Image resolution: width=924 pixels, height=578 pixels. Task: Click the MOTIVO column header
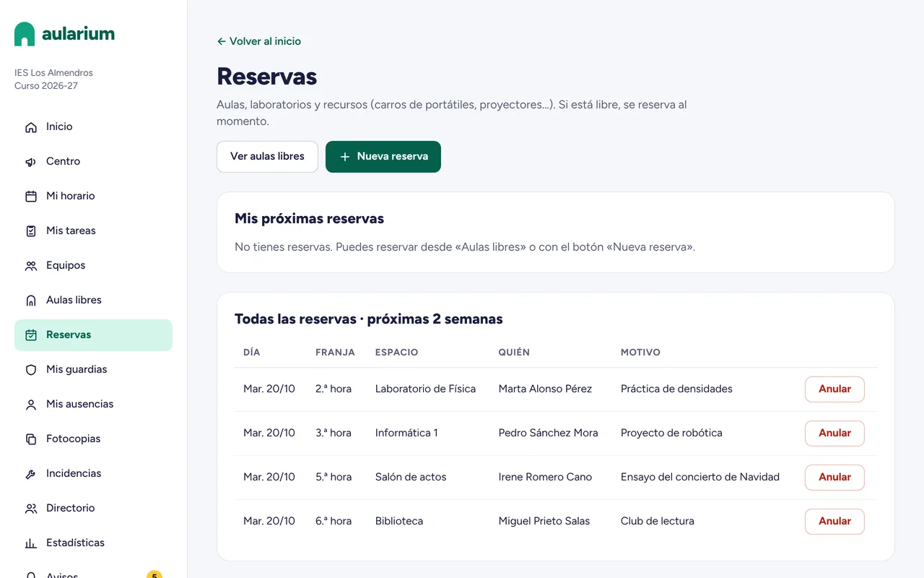pyautogui.click(x=640, y=353)
